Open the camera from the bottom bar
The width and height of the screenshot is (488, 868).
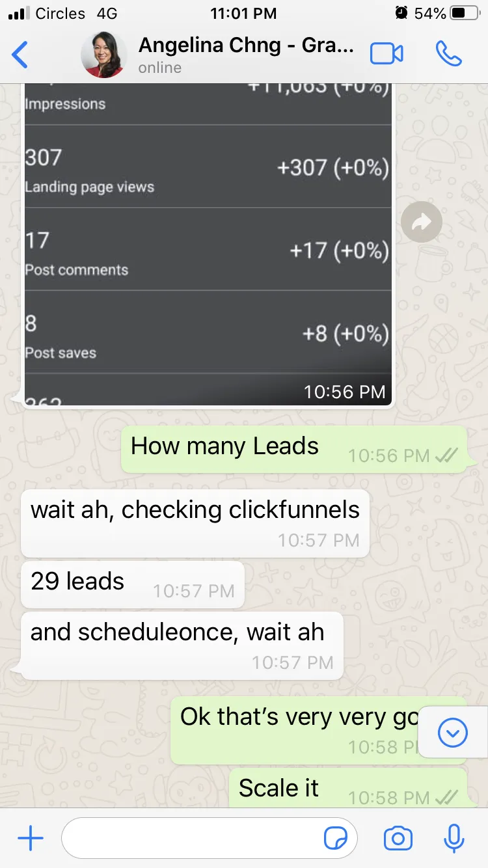click(398, 839)
